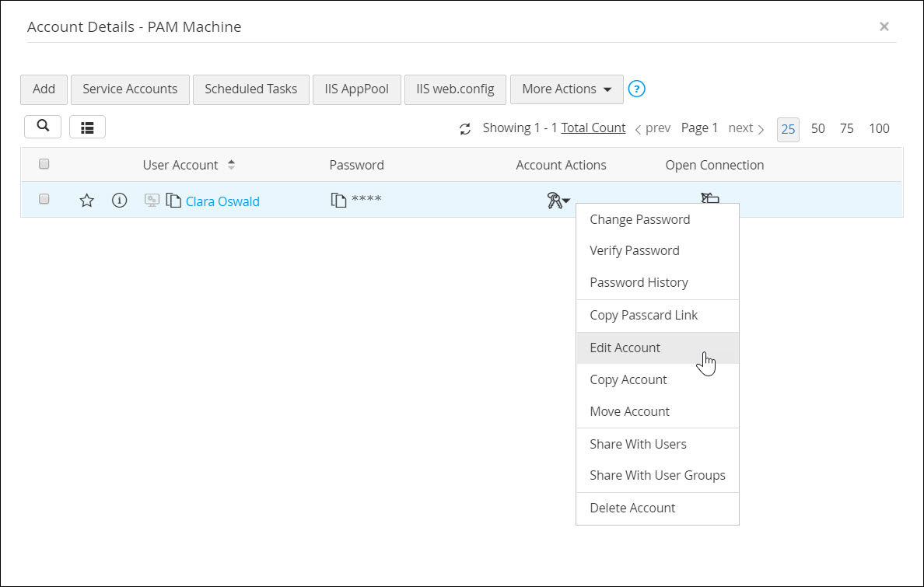Open the Clara Oswald account link
Screen dimensions: 924x587
[222, 201]
